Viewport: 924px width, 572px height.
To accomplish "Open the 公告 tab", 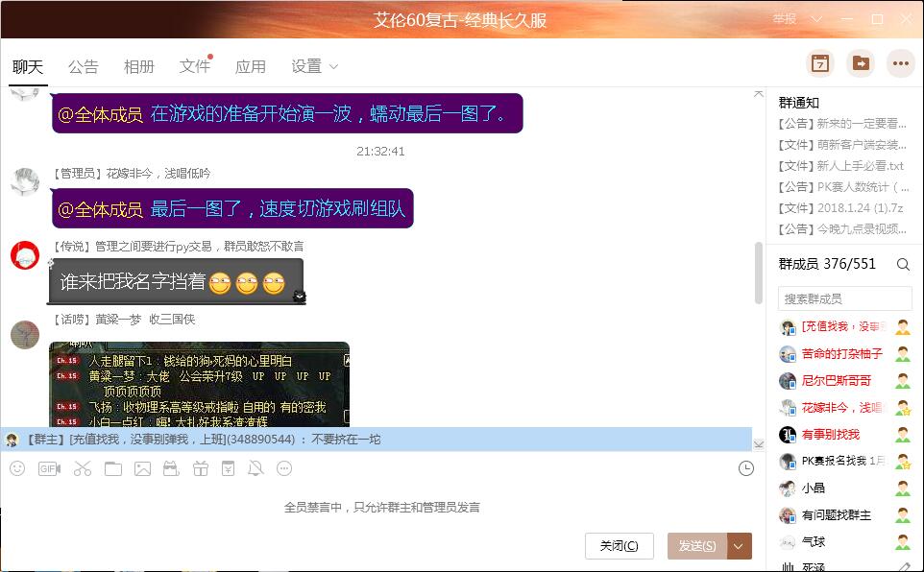I will point(84,66).
